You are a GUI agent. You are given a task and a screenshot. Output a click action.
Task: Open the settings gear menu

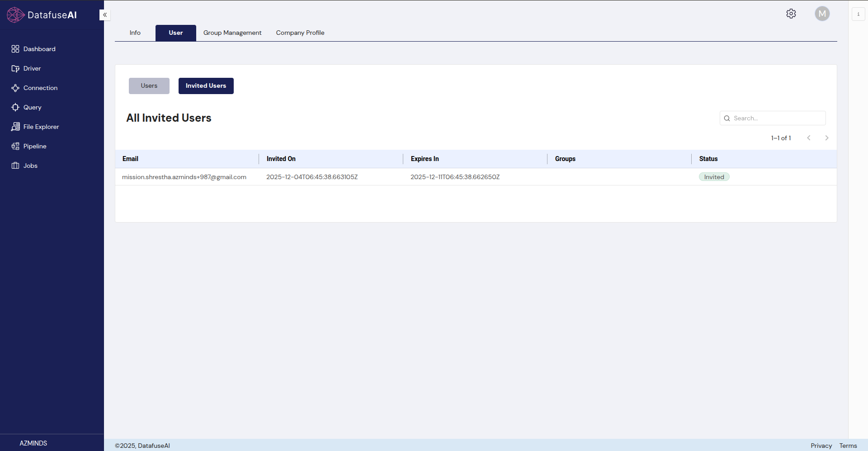(x=791, y=14)
